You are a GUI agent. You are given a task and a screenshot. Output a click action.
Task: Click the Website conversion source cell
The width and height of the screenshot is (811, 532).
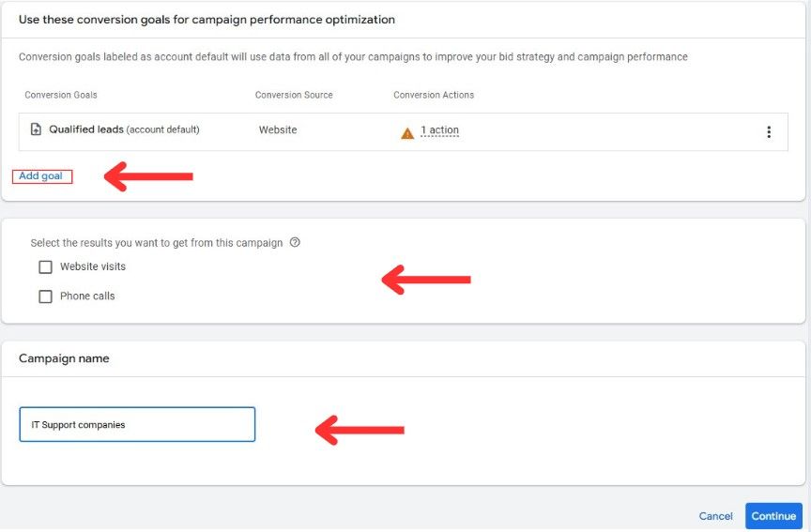[x=278, y=129]
